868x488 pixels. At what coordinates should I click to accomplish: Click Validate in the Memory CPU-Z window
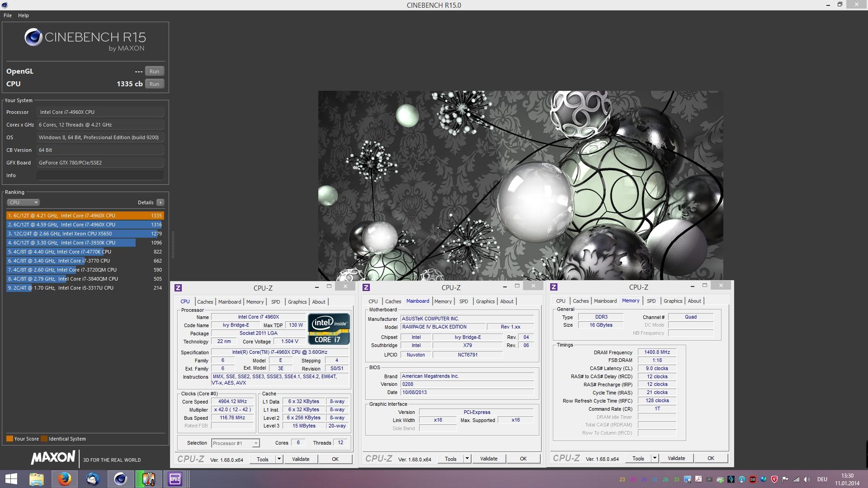pos(676,458)
